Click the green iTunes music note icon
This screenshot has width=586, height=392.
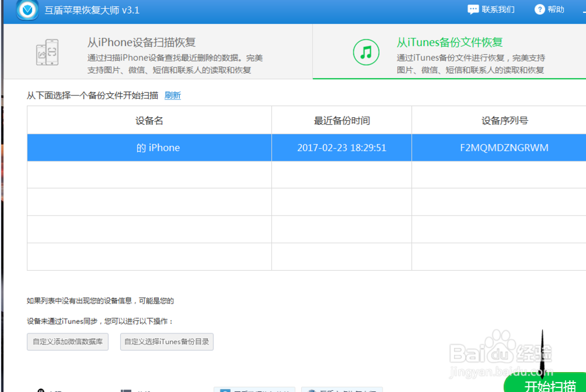click(366, 52)
